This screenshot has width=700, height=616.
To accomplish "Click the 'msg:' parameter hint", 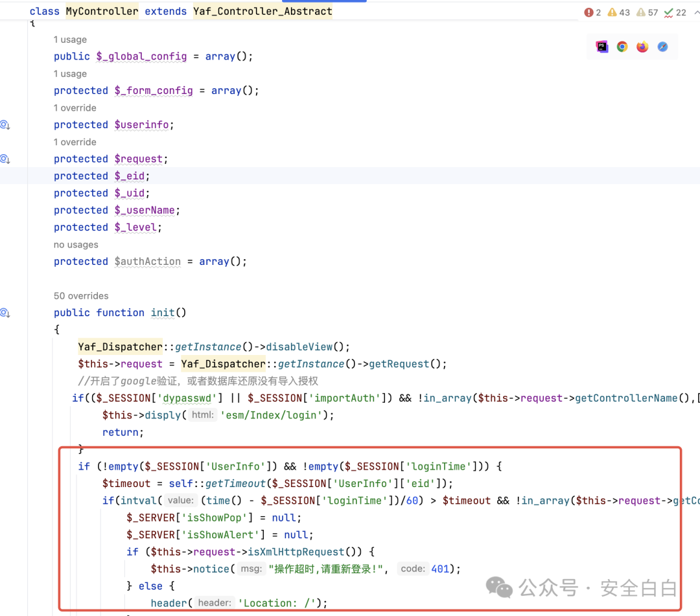I will pos(251,569).
